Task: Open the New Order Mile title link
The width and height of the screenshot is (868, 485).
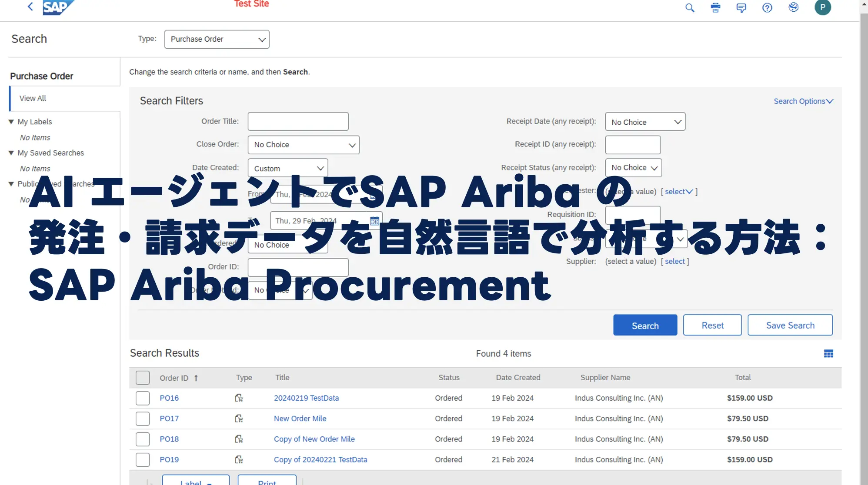Action: point(300,419)
